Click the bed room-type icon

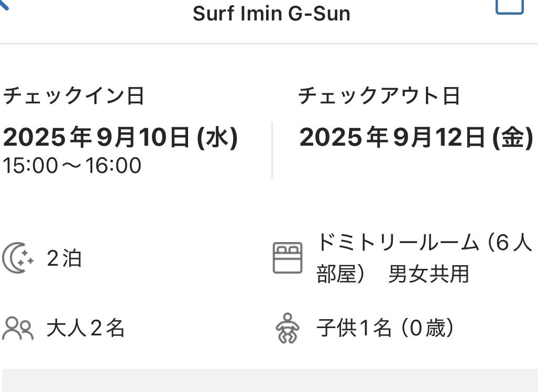[x=287, y=258]
